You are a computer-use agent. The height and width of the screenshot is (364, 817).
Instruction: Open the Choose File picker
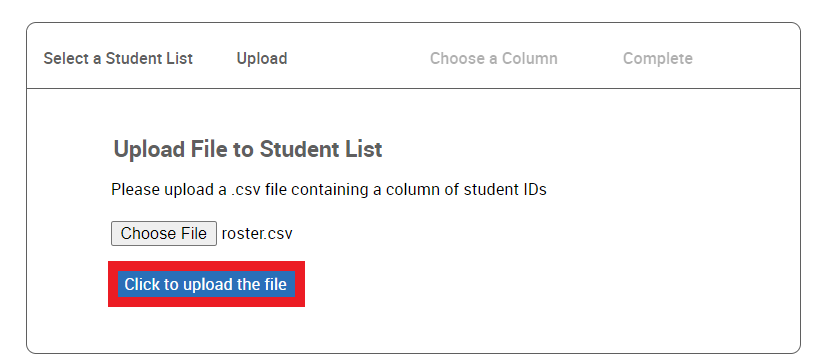[164, 233]
